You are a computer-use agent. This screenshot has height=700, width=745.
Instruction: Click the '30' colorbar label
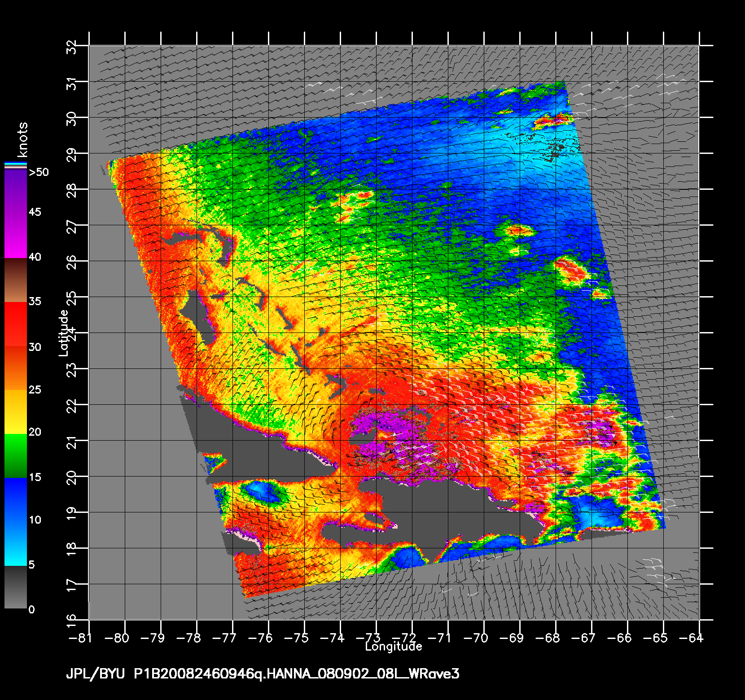click(x=35, y=347)
